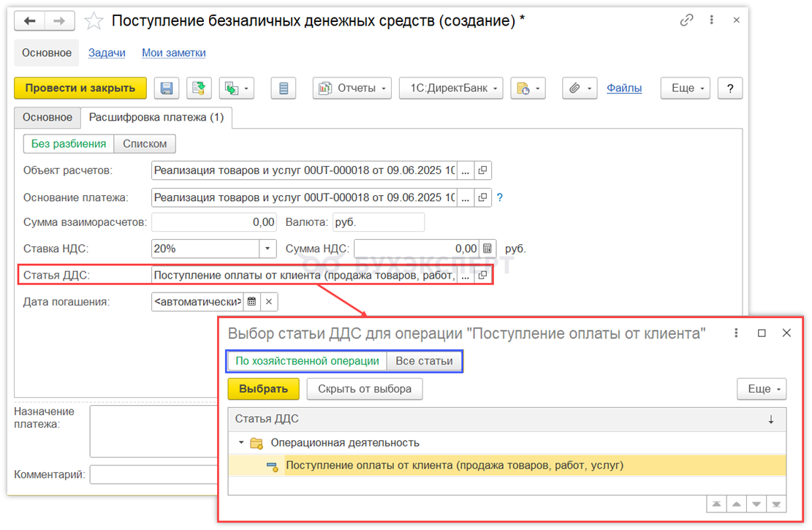Open the document structure list icon

284,88
